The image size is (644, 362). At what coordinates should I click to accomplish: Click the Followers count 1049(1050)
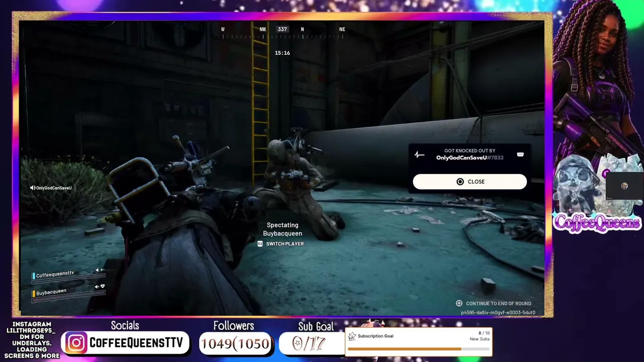235,343
